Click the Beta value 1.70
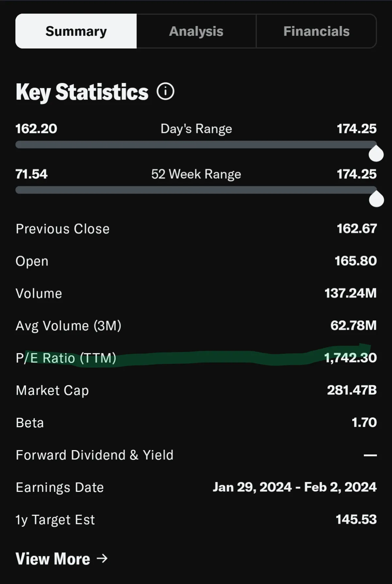The width and height of the screenshot is (392, 584). coord(364,423)
